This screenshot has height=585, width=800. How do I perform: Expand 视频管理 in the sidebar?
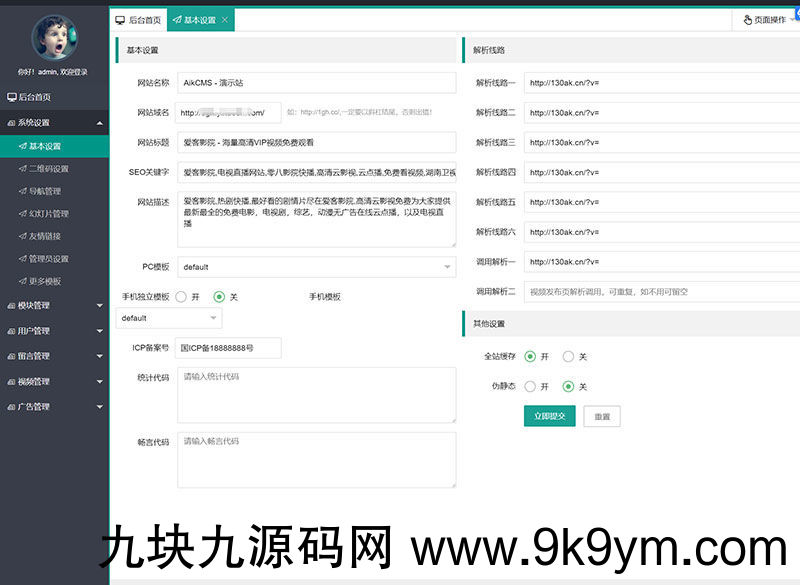click(54, 381)
